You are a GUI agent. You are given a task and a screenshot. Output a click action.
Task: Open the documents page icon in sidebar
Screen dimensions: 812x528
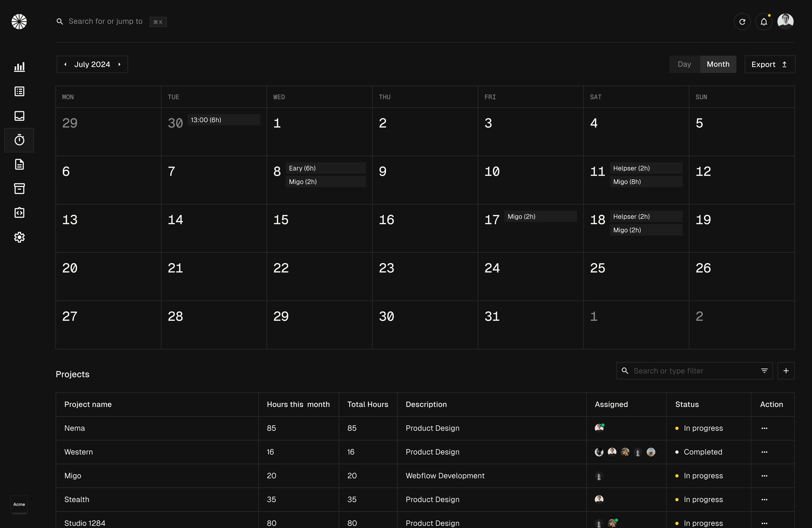pos(19,164)
